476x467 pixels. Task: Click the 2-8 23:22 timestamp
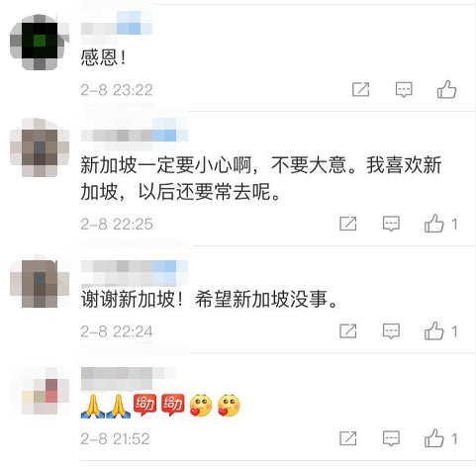pos(117,90)
